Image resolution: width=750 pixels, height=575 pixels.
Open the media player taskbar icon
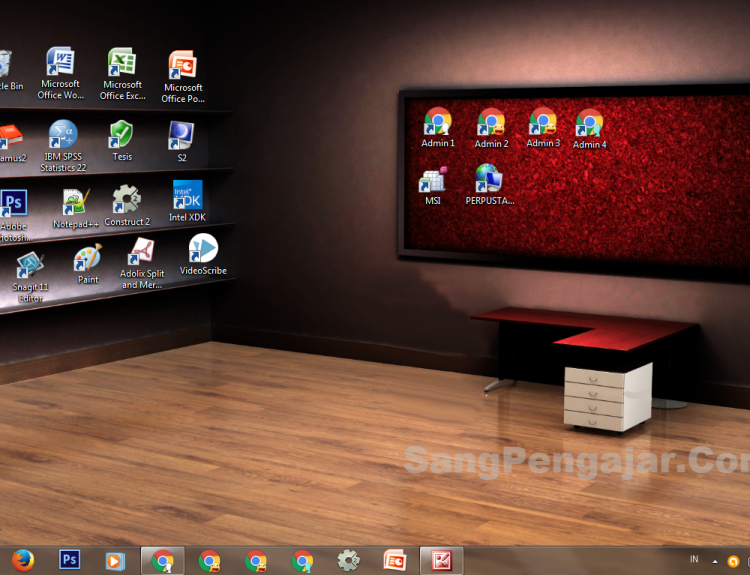pos(115,561)
